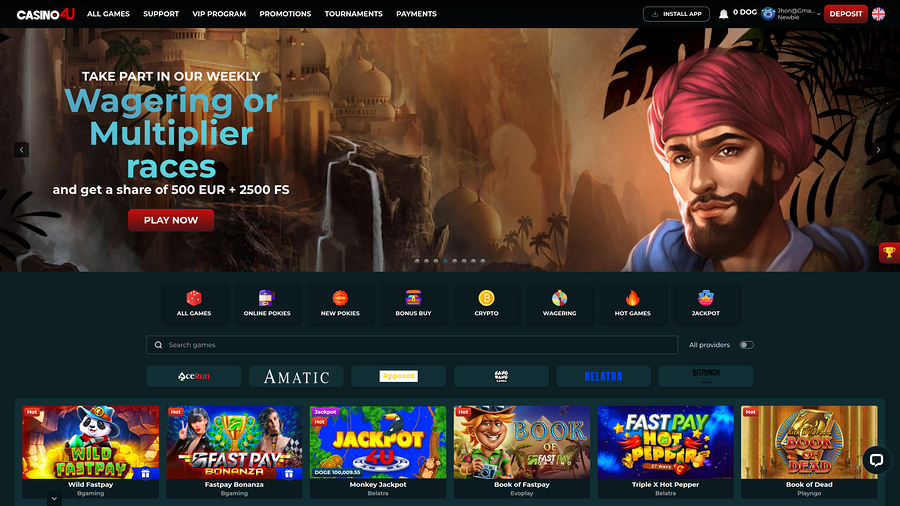This screenshot has height=506, width=900.
Task: Open the Tournaments menu item
Action: (x=354, y=14)
